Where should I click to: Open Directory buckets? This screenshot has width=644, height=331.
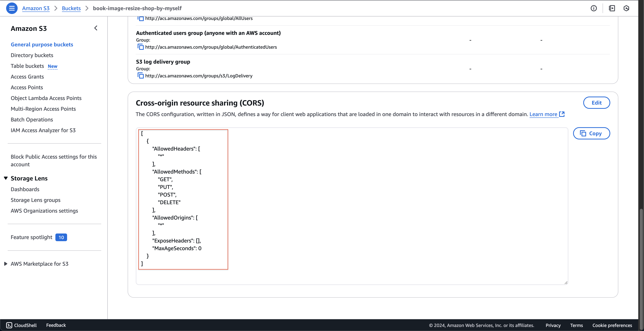click(32, 55)
